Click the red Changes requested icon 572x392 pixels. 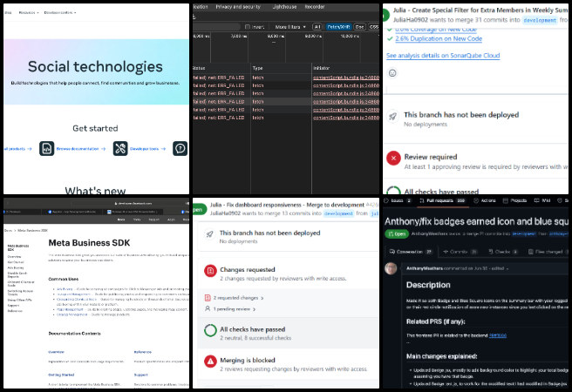[x=210, y=272]
